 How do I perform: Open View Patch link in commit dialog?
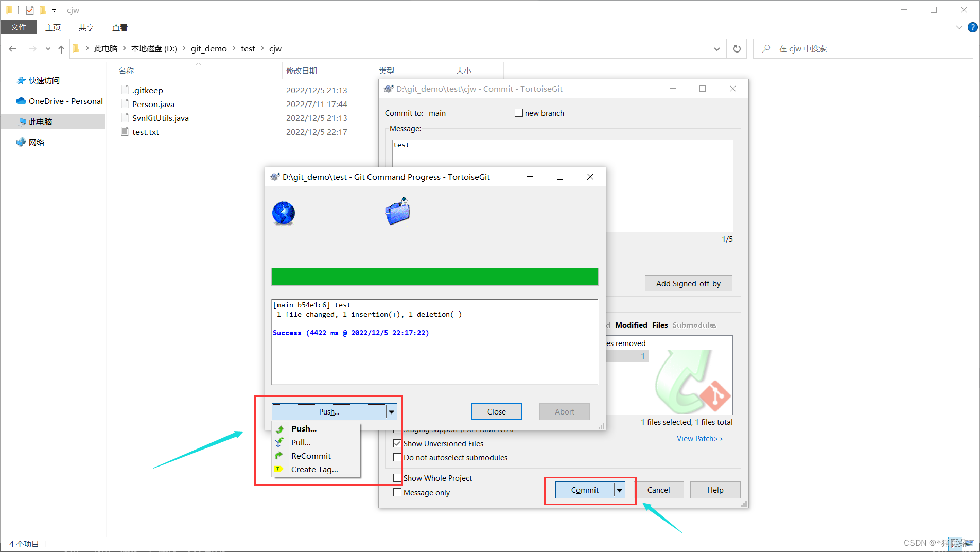click(x=699, y=438)
